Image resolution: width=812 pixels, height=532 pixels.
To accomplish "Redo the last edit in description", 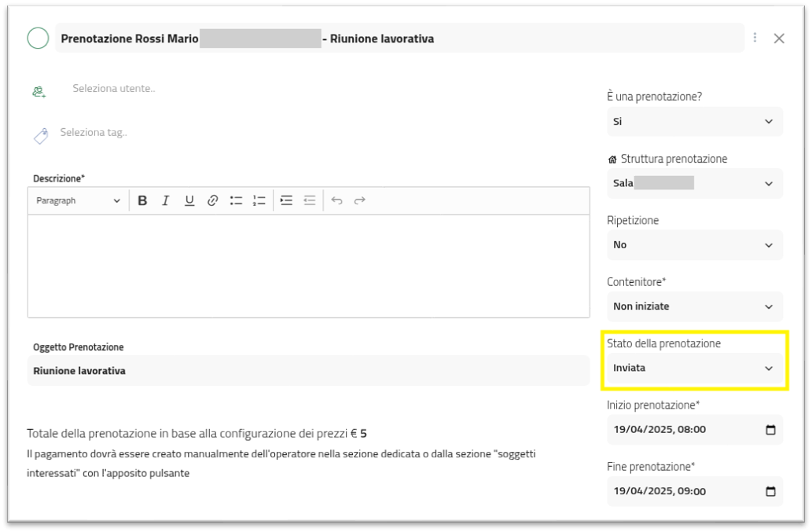I will point(359,200).
